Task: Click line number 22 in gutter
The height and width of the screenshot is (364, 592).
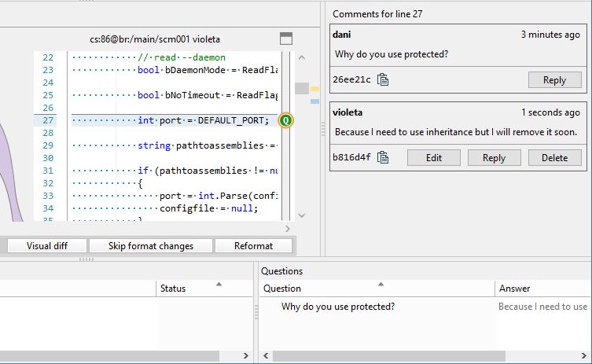Action: (x=48, y=57)
